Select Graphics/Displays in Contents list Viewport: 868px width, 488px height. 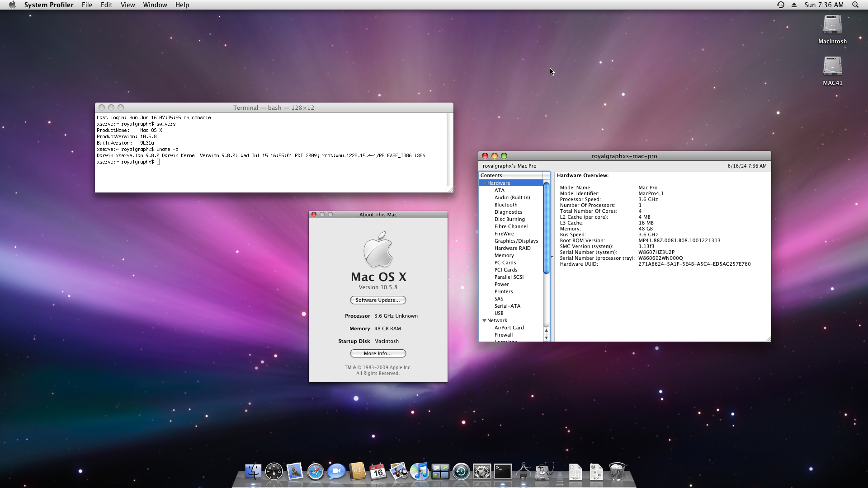(x=516, y=241)
